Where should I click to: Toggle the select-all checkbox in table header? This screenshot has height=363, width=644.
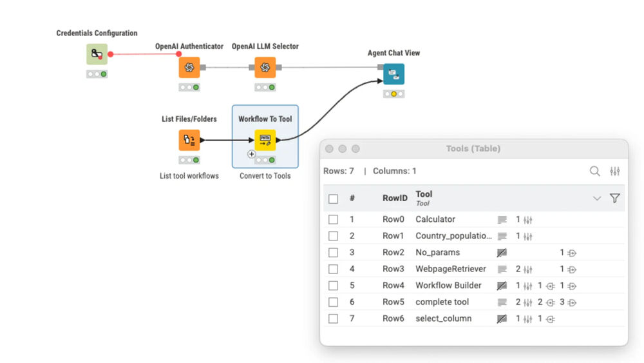[x=333, y=199]
